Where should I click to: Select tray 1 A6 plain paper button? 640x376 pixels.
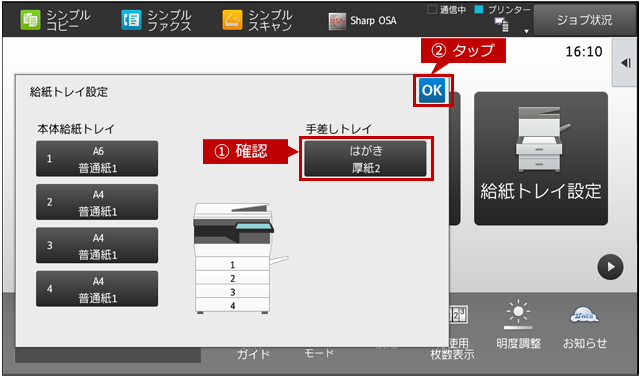(97, 159)
